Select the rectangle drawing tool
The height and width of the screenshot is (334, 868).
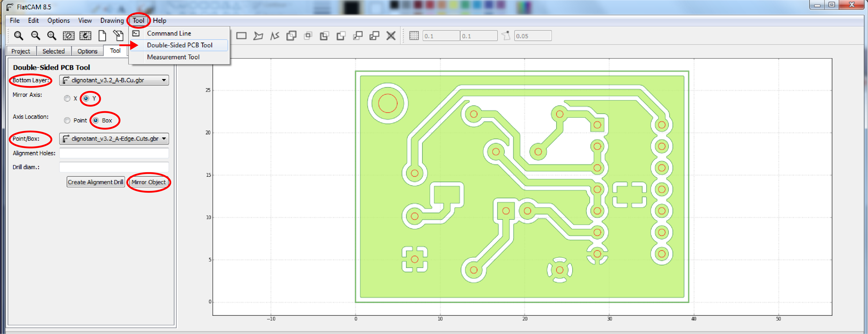pyautogui.click(x=241, y=35)
